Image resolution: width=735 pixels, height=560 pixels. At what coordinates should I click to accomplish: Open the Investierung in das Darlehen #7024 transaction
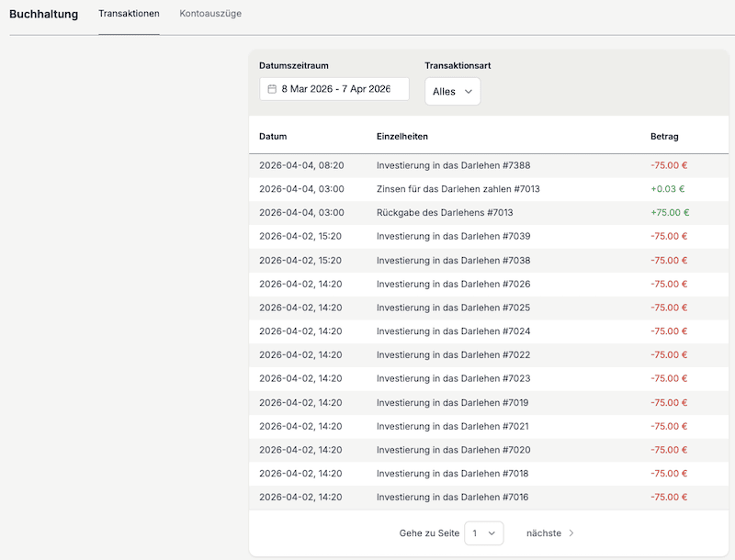[453, 331]
